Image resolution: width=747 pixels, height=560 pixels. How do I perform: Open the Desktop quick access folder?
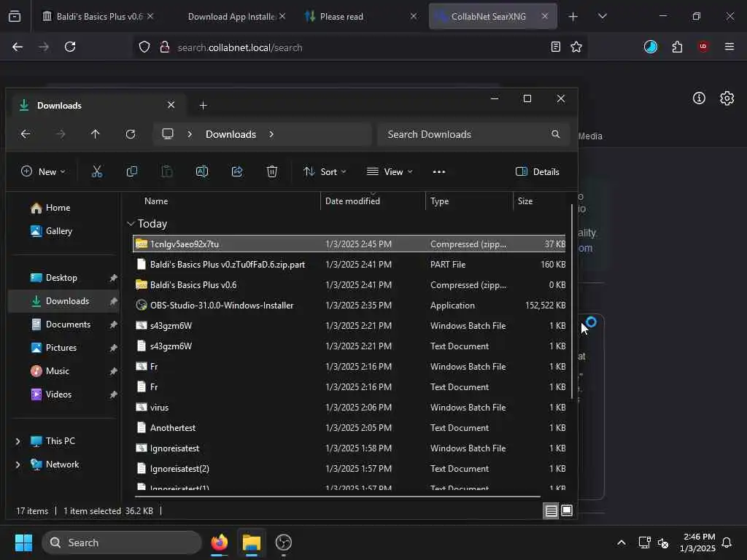point(61,278)
